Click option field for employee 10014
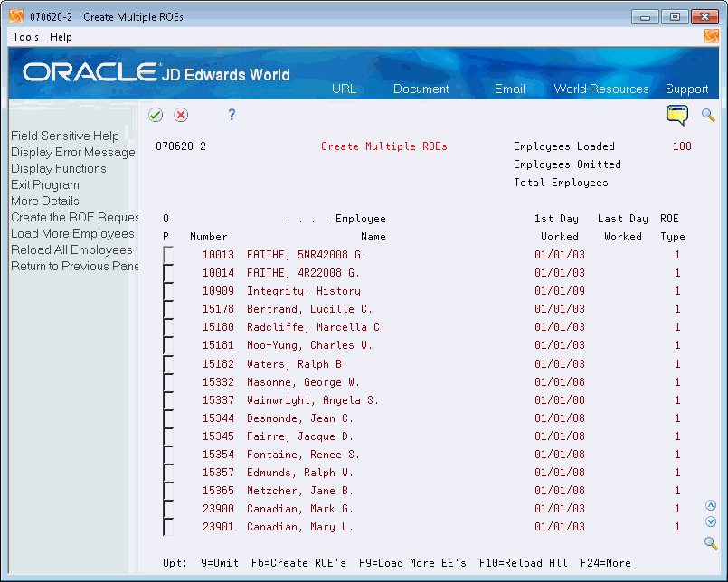Viewport: 728px width, 582px height. click(168, 272)
